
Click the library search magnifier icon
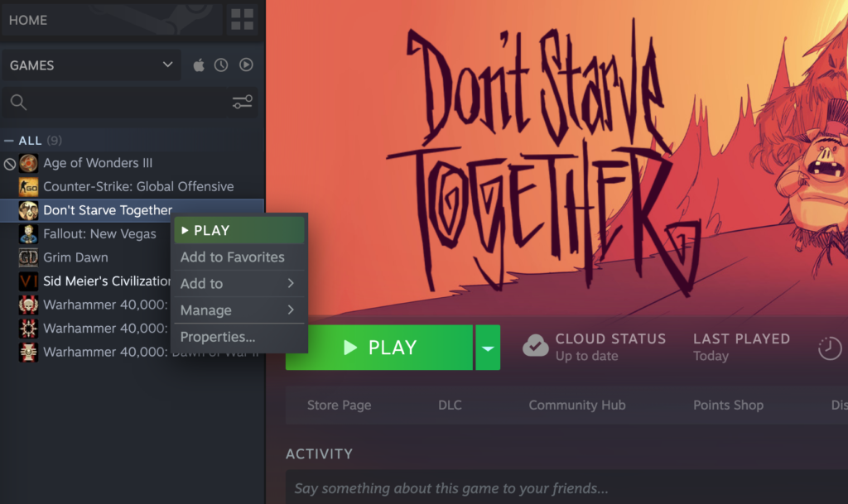[x=18, y=102]
